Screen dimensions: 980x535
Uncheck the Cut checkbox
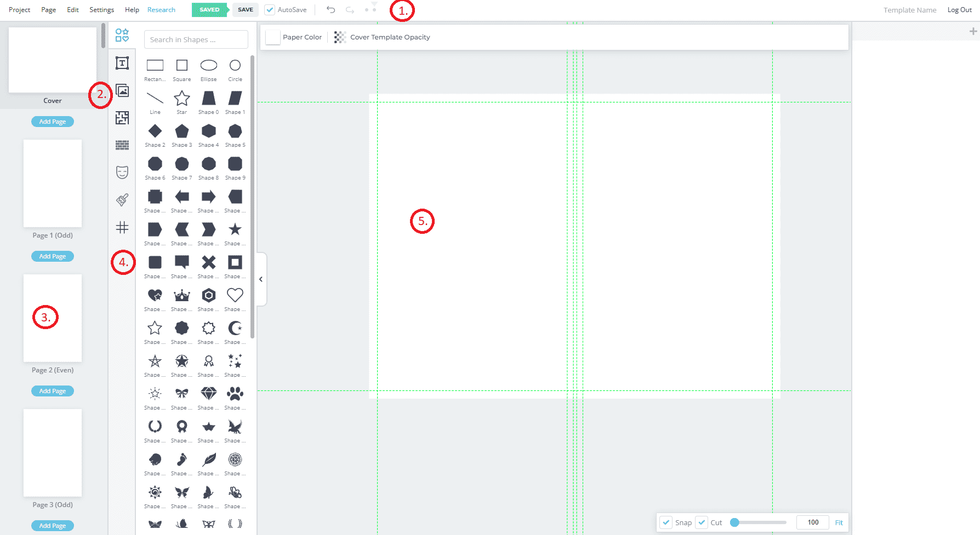tap(702, 522)
